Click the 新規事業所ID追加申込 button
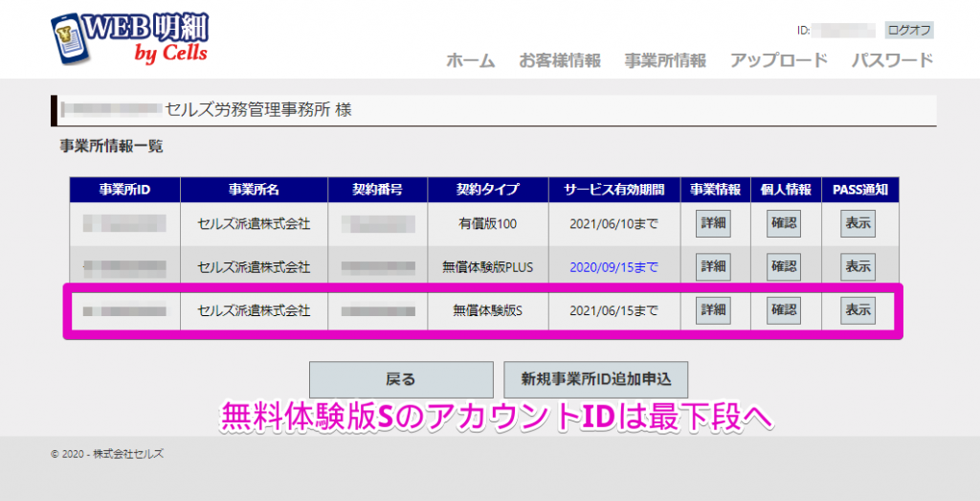980x501 pixels. coord(595,379)
